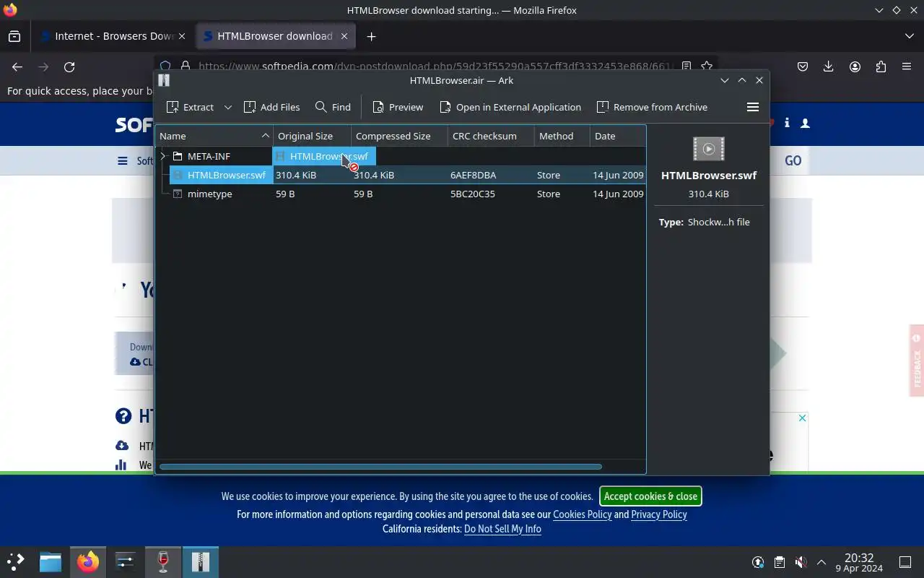Image resolution: width=924 pixels, height=578 pixels.
Task: Open file manager from taskbar
Action: pyautogui.click(x=51, y=561)
